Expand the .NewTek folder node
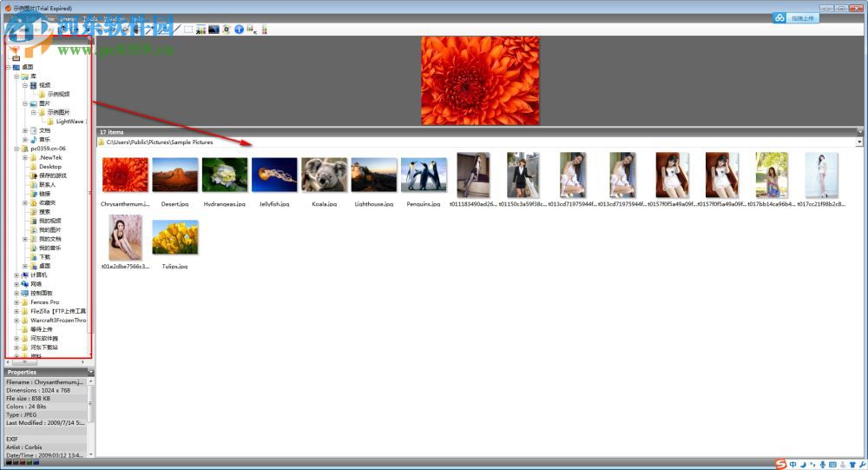The image size is (868, 470). (25, 158)
